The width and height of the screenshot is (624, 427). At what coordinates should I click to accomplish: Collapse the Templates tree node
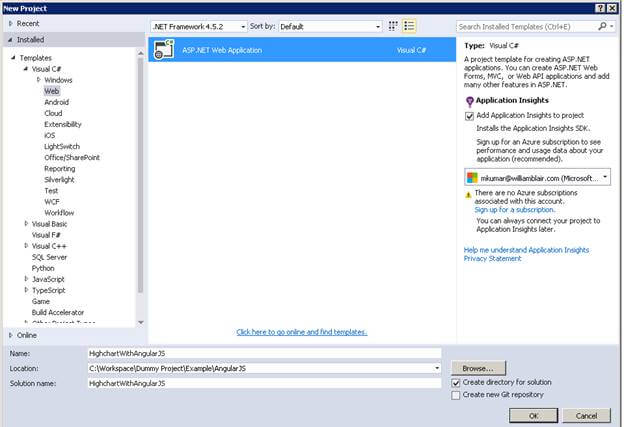[x=13, y=58]
